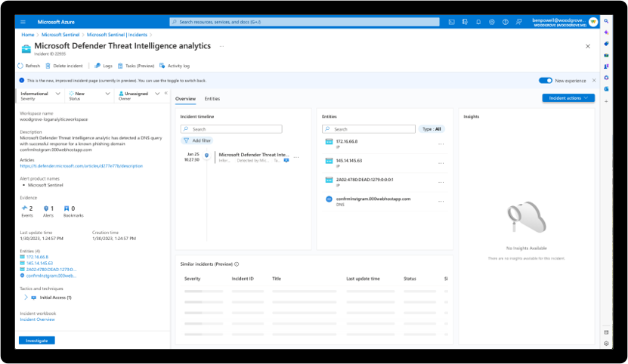Sort similar incidents by Severity column
This screenshot has width=628, height=364.
[192, 279]
